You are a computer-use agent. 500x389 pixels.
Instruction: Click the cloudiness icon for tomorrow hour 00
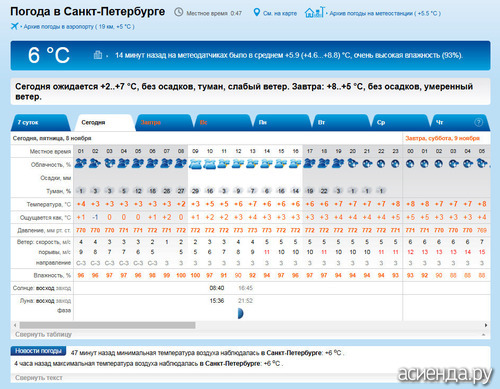(x=410, y=164)
